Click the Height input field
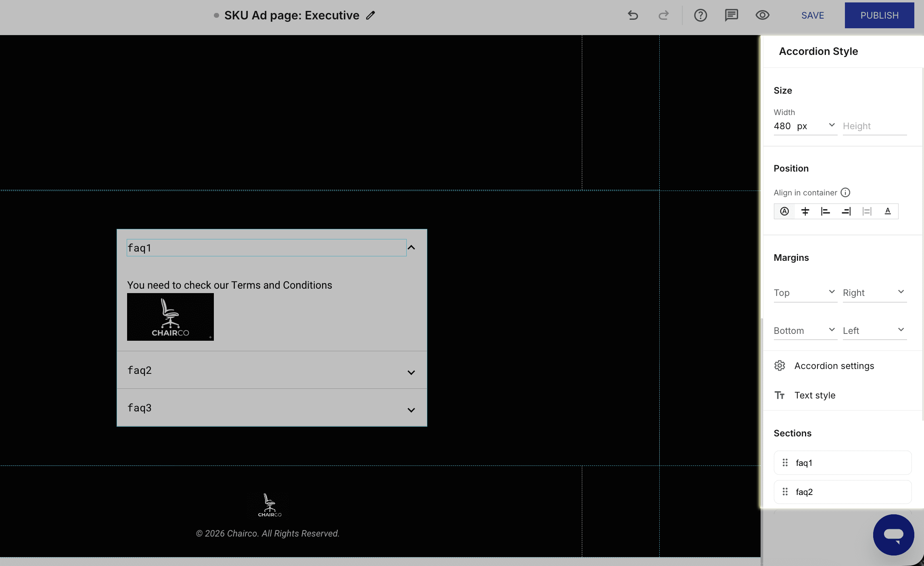Screen dimensions: 924x566 click(875, 126)
